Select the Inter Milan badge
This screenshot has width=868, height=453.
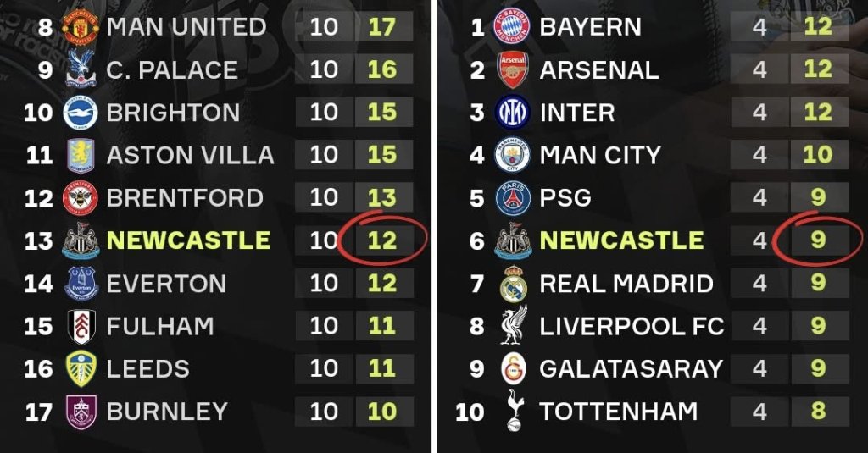(512, 113)
